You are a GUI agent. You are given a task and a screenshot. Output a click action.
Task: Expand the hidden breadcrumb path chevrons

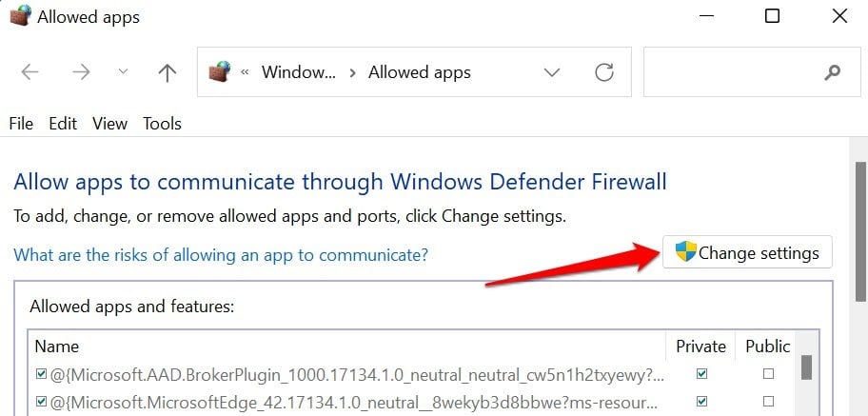(245, 72)
